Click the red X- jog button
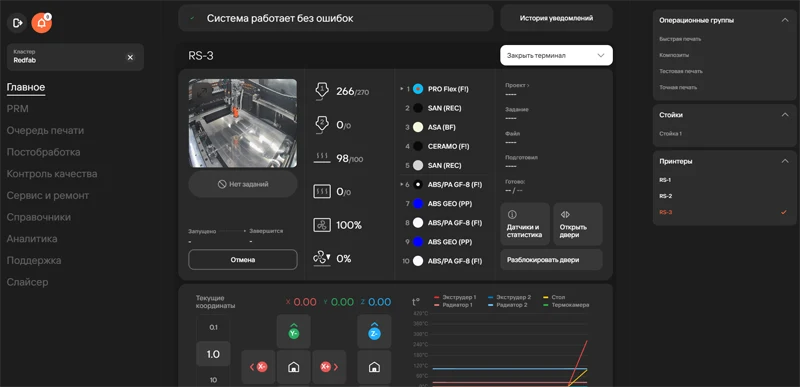 click(258, 367)
